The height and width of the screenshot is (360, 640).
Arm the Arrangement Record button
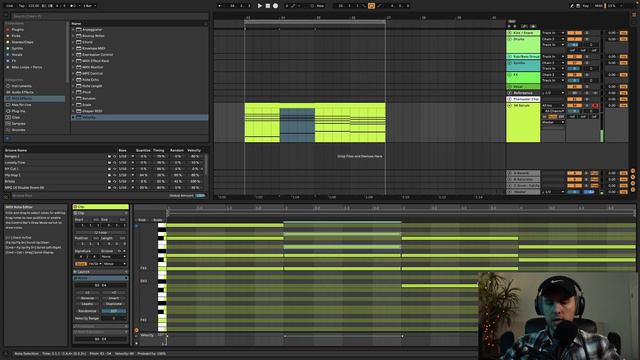pos(276,6)
